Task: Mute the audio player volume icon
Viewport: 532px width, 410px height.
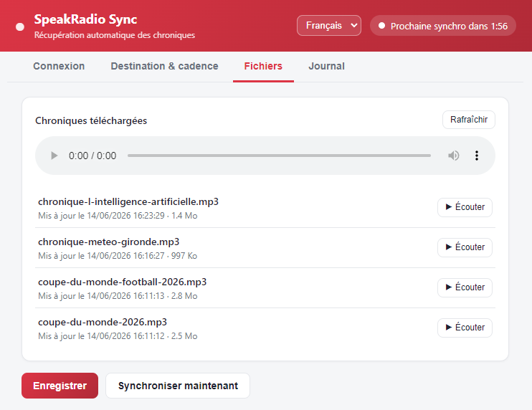Action: (x=453, y=156)
